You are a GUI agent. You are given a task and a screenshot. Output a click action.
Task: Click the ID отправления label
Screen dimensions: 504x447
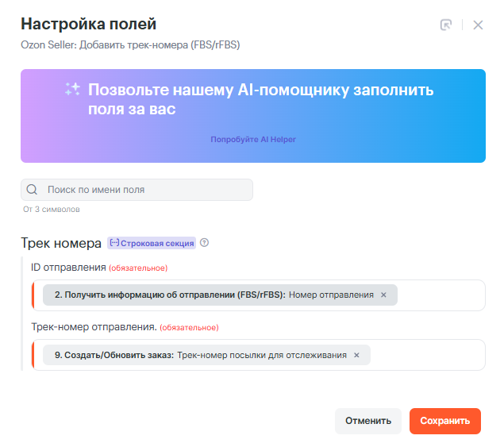pyautogui.click(x=67, y=268)
